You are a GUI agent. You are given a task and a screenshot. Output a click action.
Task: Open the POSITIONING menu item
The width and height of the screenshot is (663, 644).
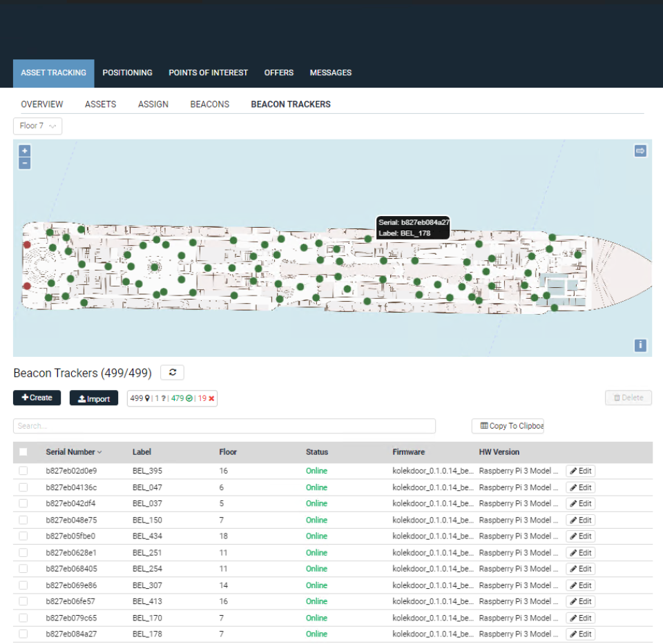tap(127, 72)
